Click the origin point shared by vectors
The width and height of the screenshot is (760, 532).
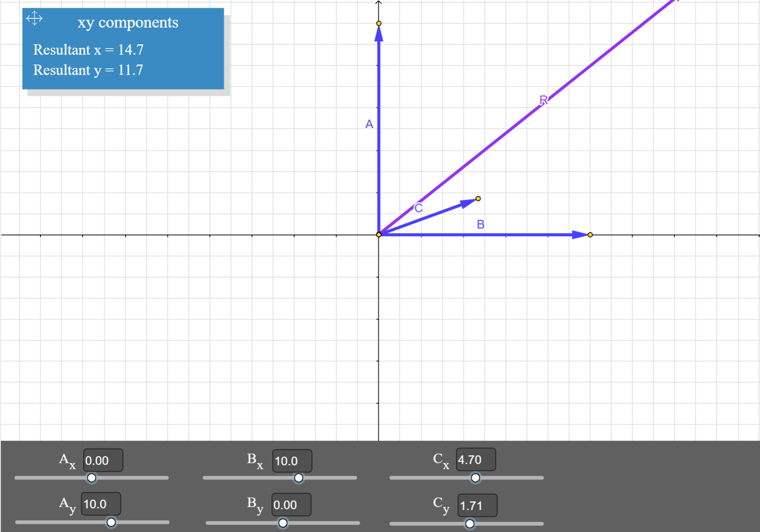tap(378, 234)
